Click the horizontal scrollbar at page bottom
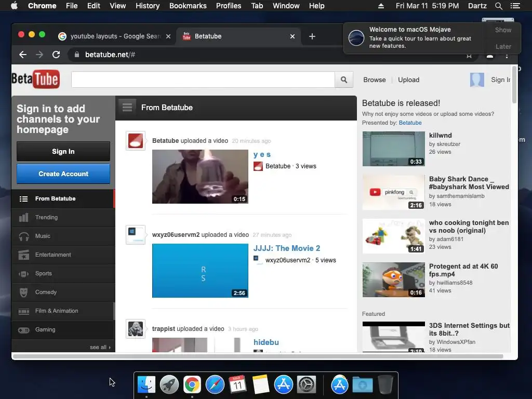The width and height of the screenshot is (532, 399). (258, 356)
